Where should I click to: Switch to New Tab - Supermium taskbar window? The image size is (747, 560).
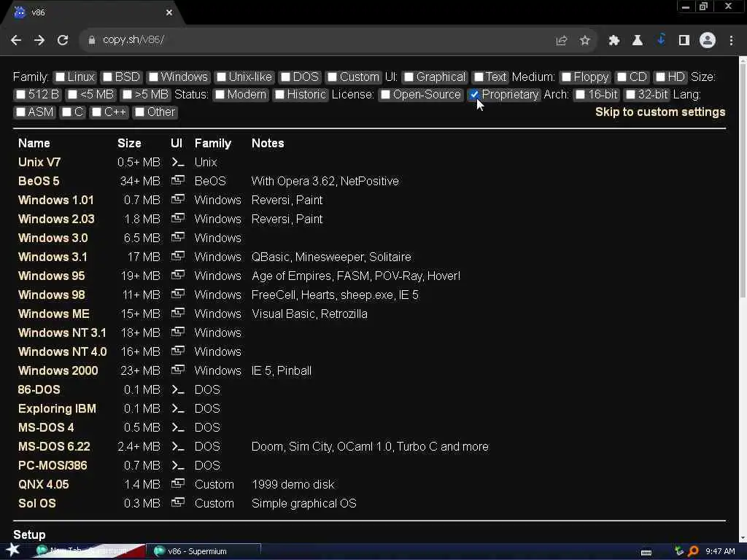tap(90, 551)
